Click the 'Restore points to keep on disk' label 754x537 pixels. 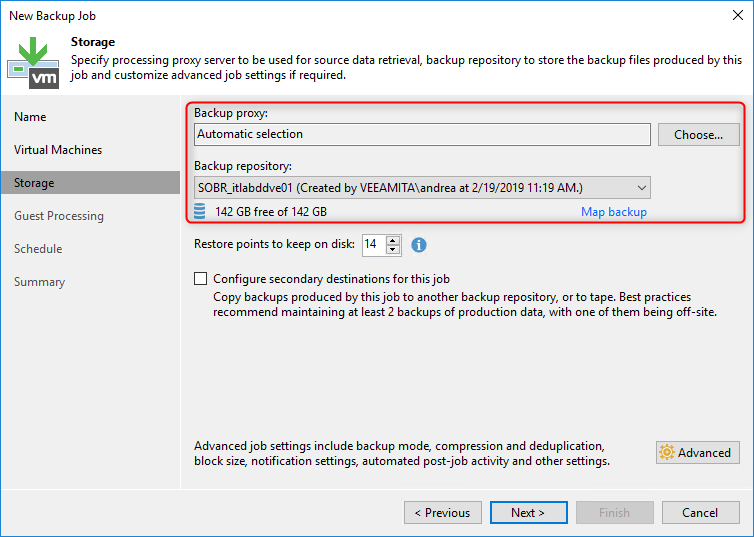point(274,244)
